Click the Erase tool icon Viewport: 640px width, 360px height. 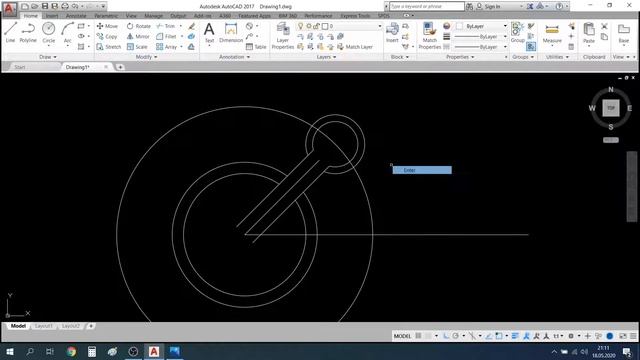coord(191,26)
